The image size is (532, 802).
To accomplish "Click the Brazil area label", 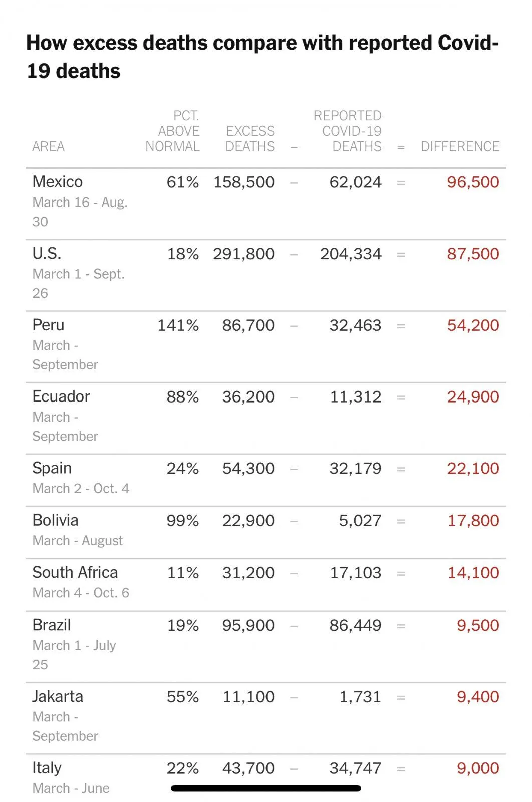I will point(52,625).
